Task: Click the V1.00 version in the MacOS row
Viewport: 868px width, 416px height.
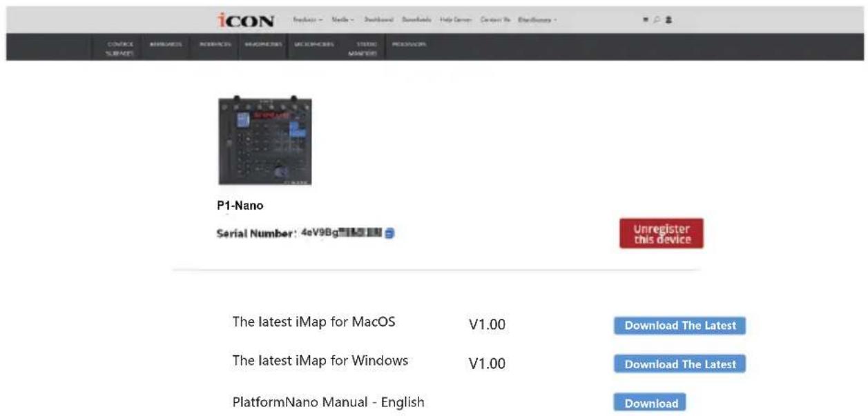Action: pyautogui.click(x=487, y=325)
